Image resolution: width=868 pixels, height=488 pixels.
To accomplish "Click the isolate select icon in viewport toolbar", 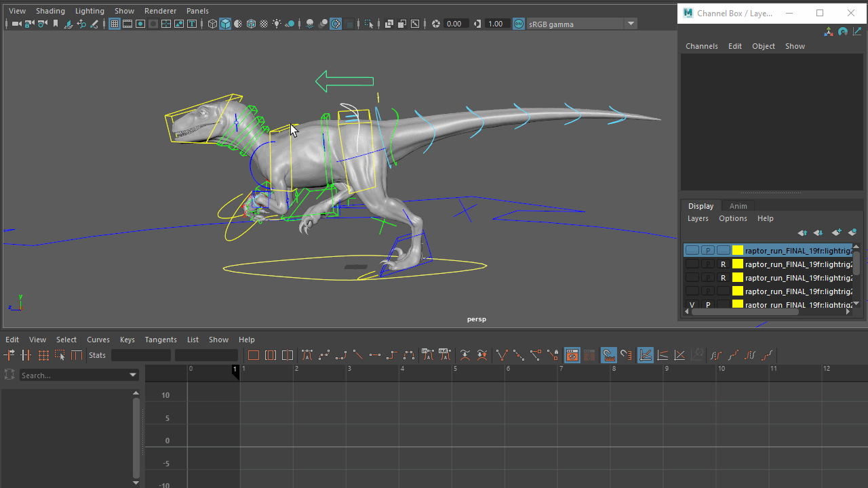I will tap(369, 24).
